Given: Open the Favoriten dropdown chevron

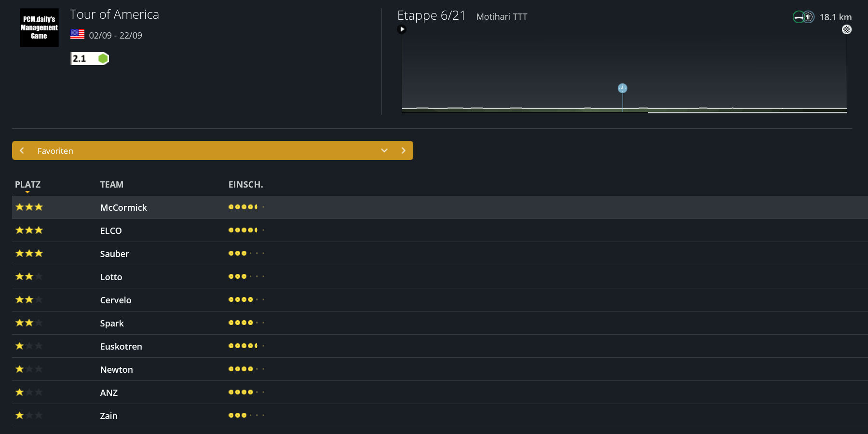Looking at the screenshot, I should 384,150.
